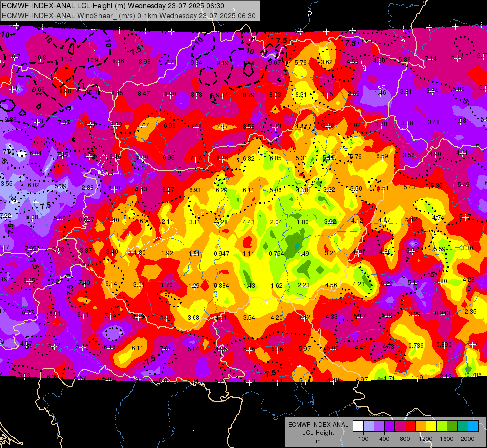Click the wind shear value 1.71
Image resolution: width=487 pixels, height=448 pixels.
tap(389, 379)
